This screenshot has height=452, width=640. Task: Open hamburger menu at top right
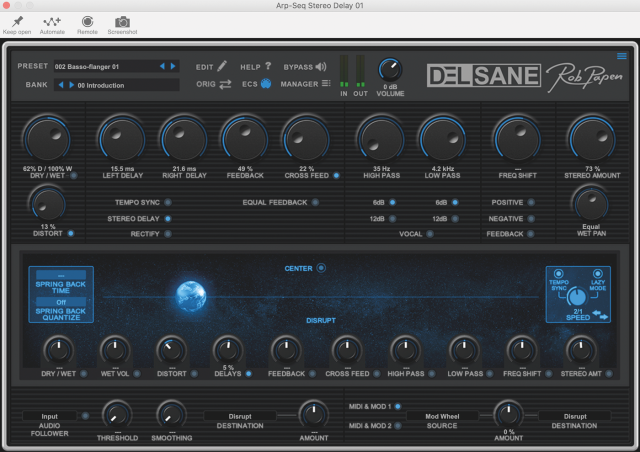622,56
